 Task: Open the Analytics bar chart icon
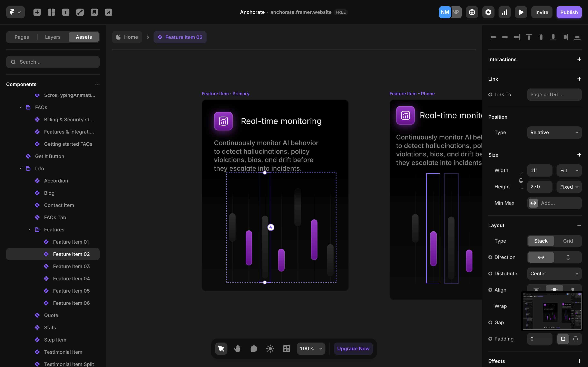coord(504,12)
